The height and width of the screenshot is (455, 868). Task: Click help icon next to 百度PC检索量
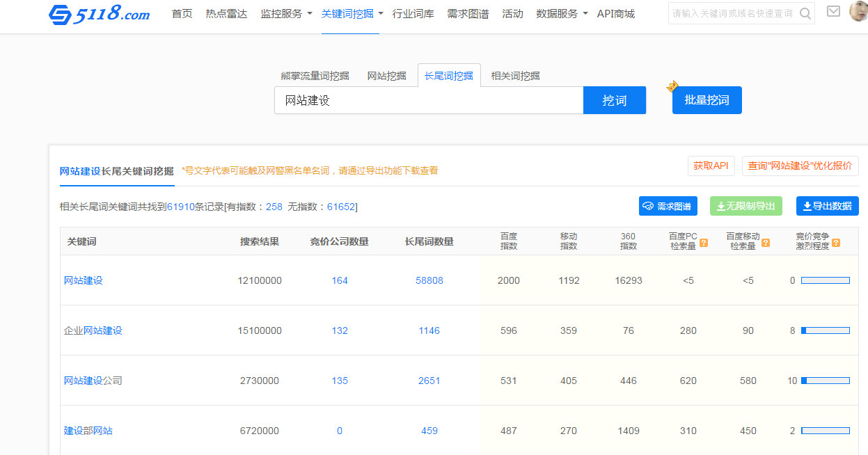(x=704, y=243)
